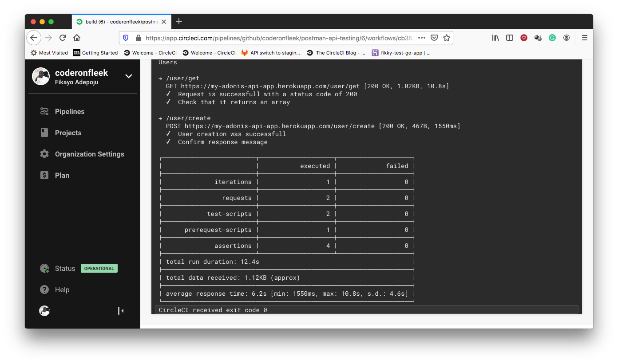
Task: Switch to the build (6) browser tab
Action: [x=120, y=21]
